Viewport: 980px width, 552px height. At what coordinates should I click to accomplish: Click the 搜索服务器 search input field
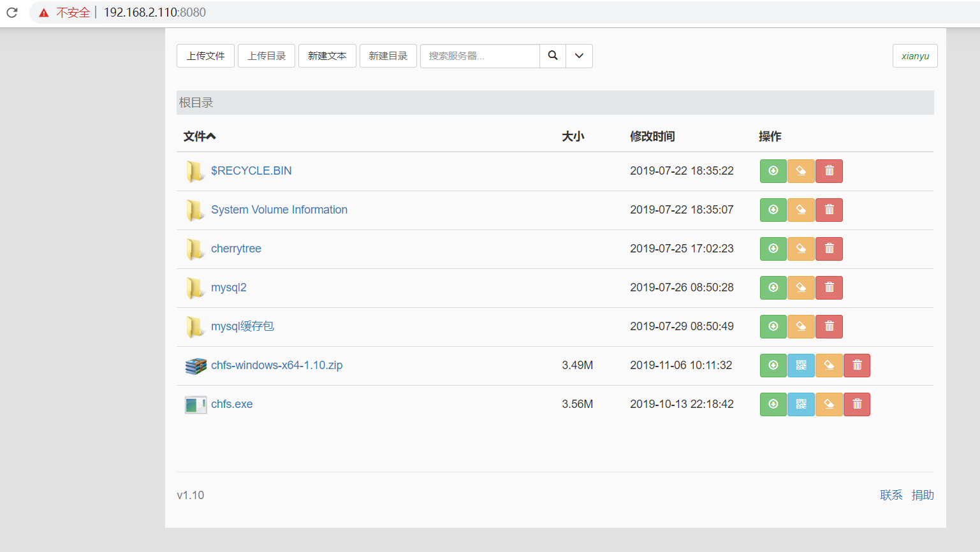(479, 56)
